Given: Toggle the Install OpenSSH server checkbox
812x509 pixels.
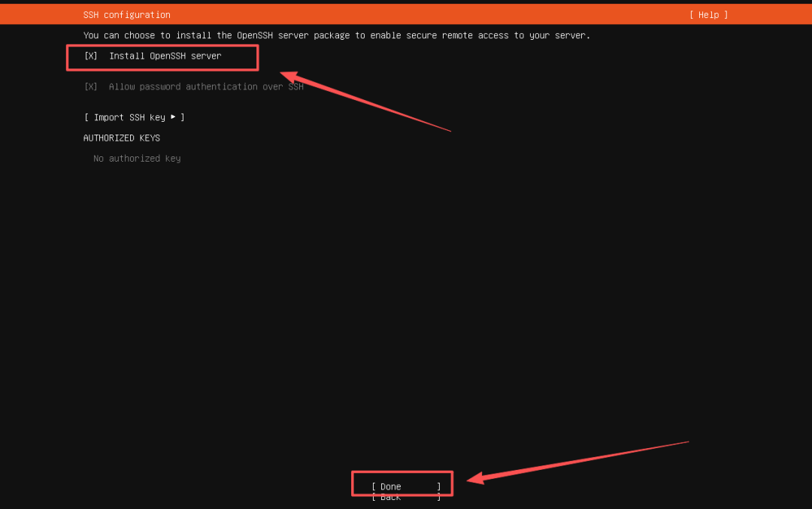Looking at the screenshot, I should [91, 56].
